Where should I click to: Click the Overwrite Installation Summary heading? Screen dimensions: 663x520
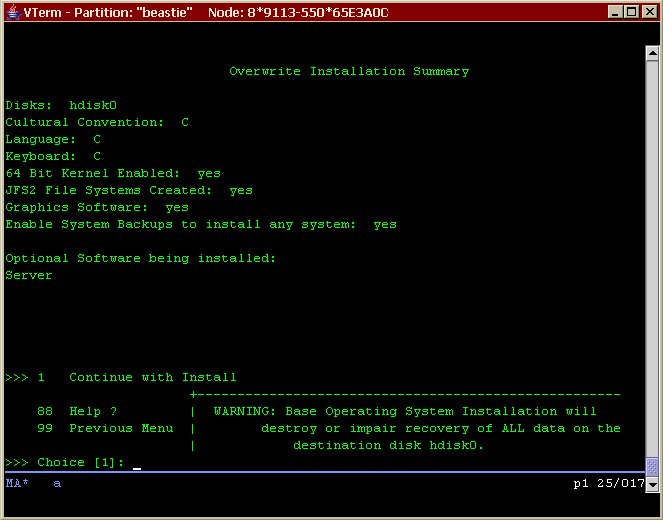pyautogui.click(x=349, y=72)
